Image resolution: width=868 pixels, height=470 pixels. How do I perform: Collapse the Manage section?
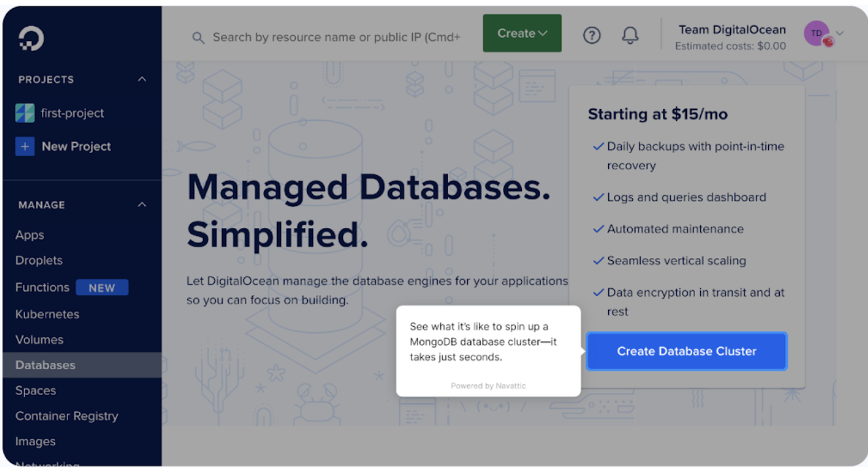click(142, 205)
